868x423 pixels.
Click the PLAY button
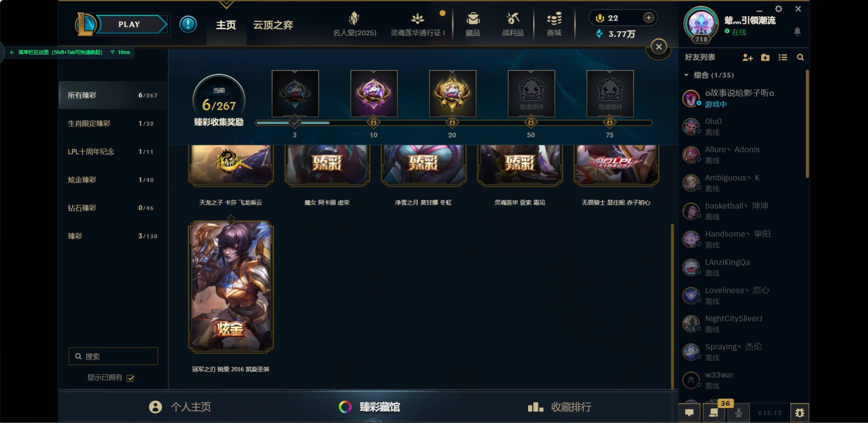tap(129, 24)
